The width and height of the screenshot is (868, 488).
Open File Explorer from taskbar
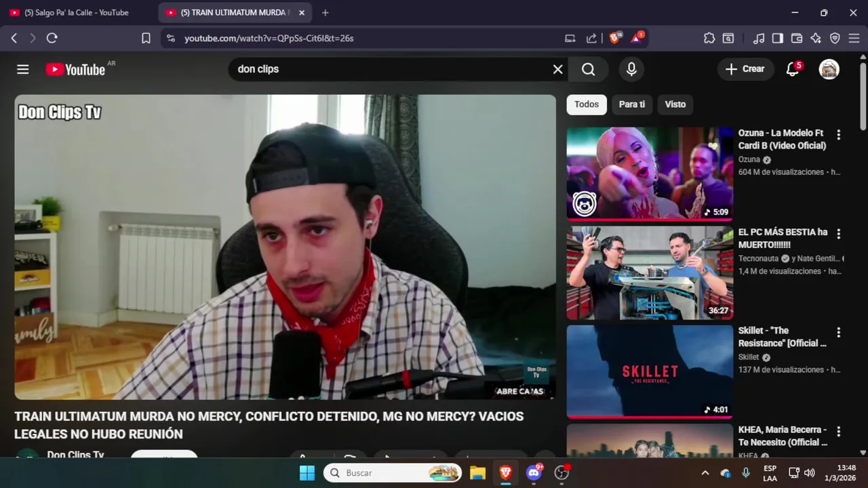click(477, 472)
